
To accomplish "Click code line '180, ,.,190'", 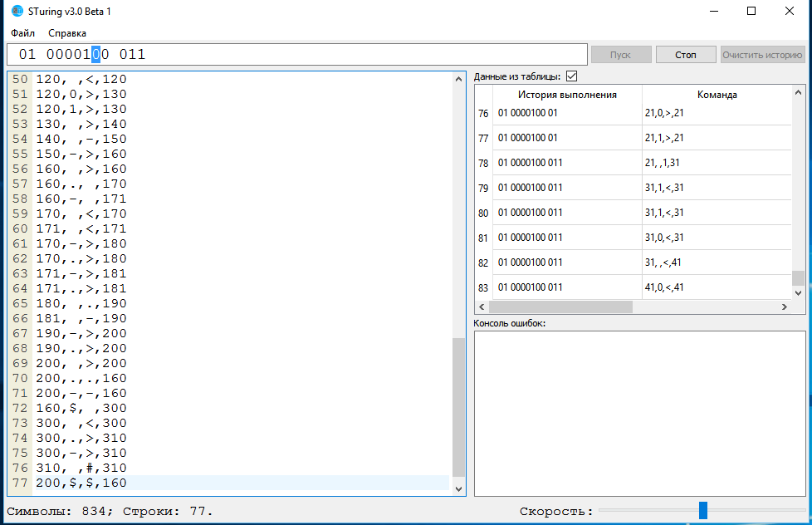I will pos(81,304).
